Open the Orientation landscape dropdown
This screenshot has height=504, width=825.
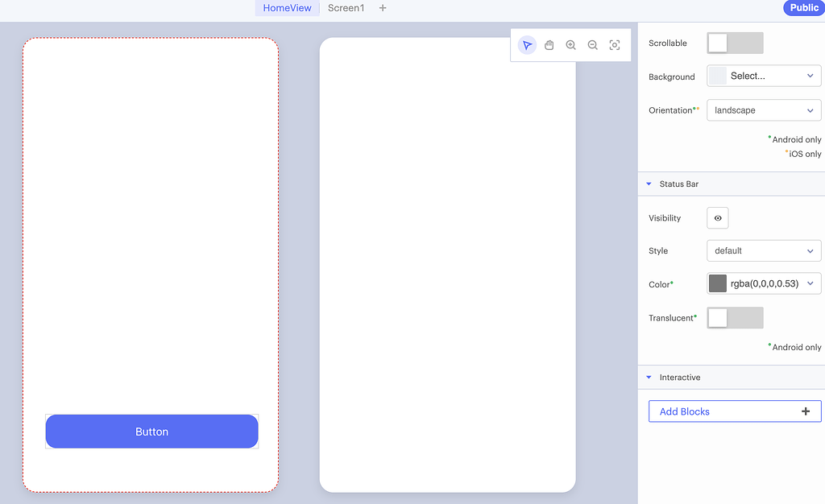762,109
